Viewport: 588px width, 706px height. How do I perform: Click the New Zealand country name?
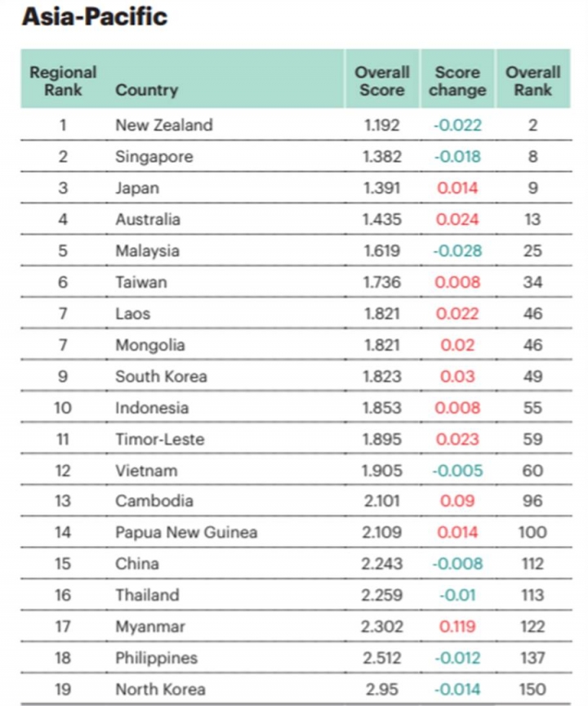pyautogui.click(x=164, y=125)
